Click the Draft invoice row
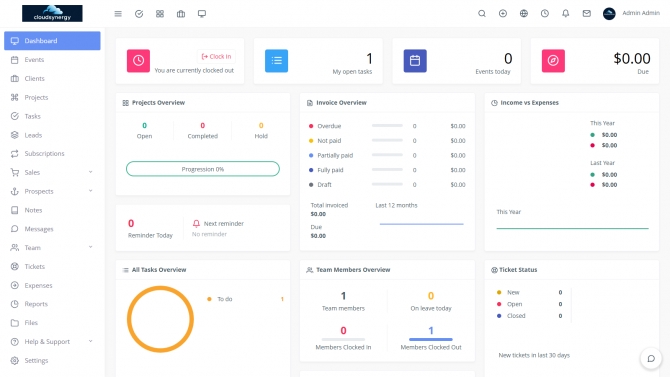This screenshot has height=377, width=670. click(x=387, y=185)
